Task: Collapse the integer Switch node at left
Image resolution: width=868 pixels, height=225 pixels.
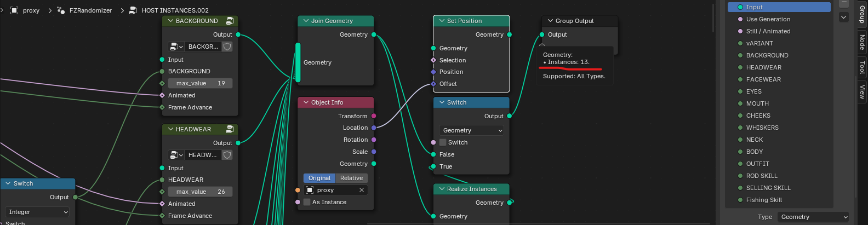Action: (8, 183)
